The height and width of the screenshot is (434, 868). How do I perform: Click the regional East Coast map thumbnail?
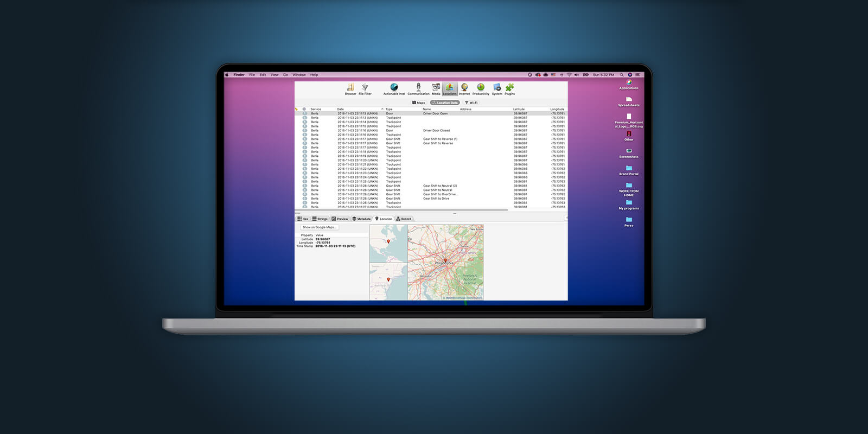point(388,282)
